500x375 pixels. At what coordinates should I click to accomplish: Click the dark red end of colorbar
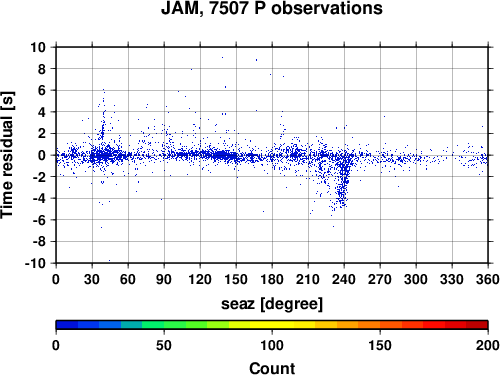point(477,325)
